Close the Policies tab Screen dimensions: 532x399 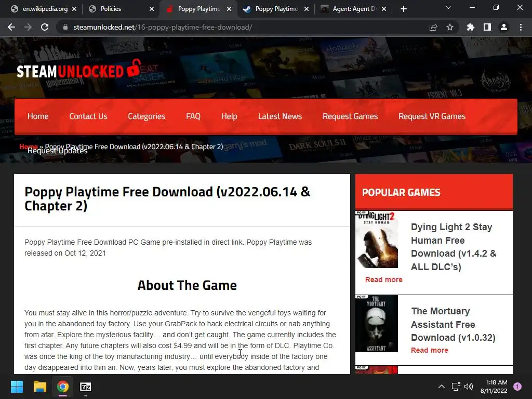152,9
